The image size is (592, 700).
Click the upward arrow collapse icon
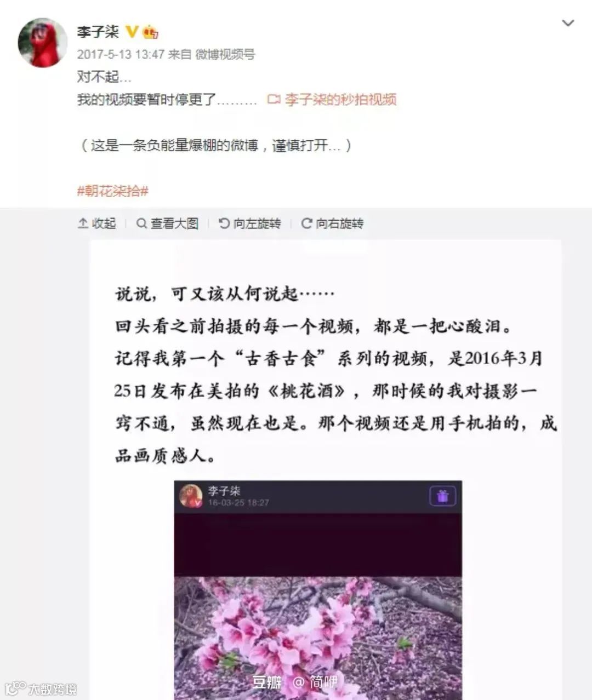pyautogui.click(x=83, y=223)
